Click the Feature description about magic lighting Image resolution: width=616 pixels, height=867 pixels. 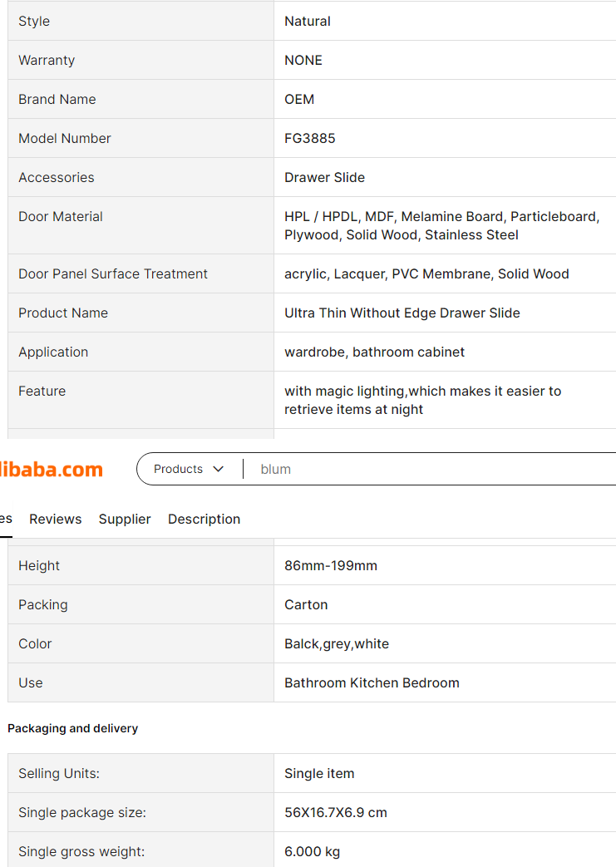coord(422,401)
